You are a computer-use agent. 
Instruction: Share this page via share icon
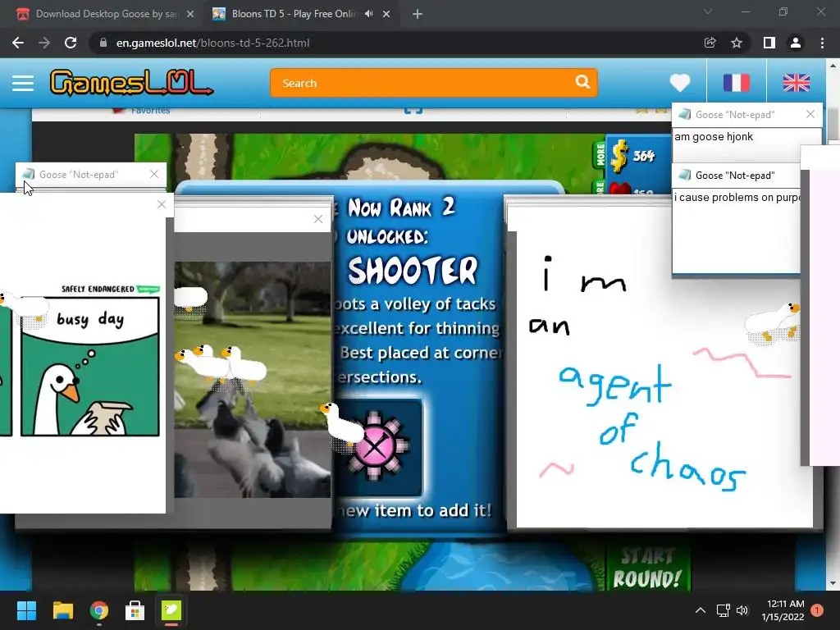pos(710,43)
